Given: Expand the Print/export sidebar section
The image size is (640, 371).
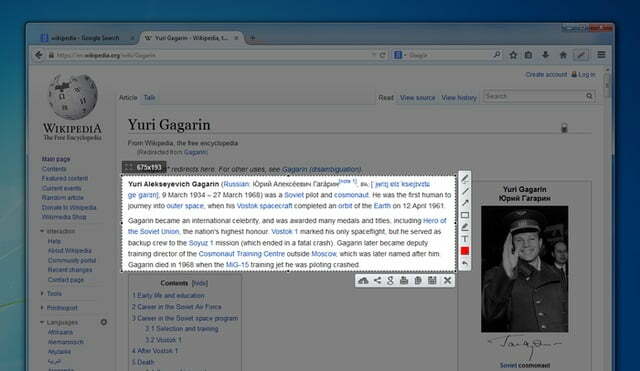Looking at the screenshot, I should pos(42,307).
